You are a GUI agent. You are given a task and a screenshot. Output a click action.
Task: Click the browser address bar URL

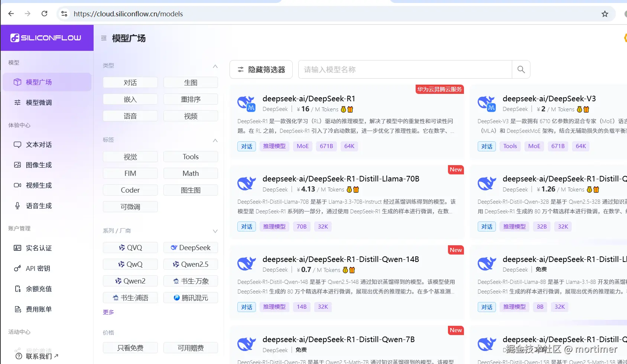tap(128, 14)
